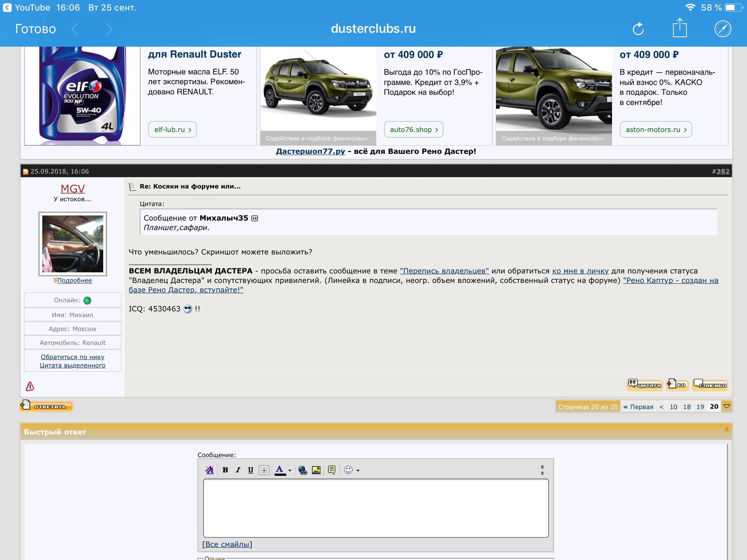Open the text color dropdown arrow
The height and width of the screenshot is (560, 747).
pos(290,470)
